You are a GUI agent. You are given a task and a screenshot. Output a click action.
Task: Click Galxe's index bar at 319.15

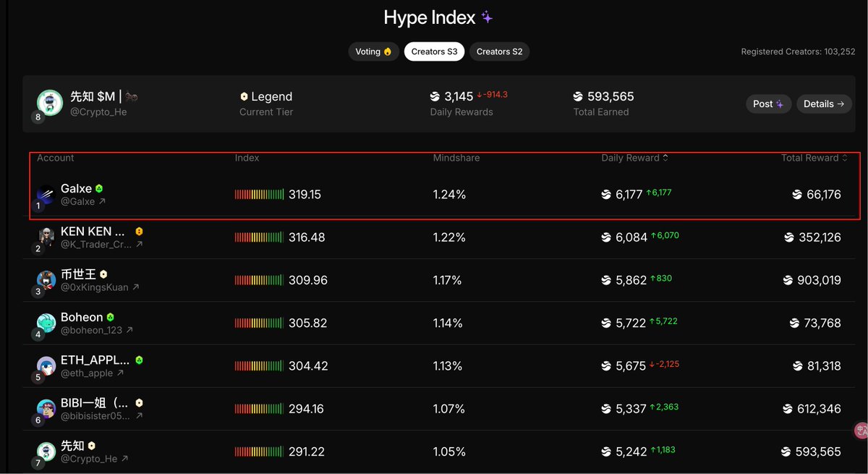260,195
